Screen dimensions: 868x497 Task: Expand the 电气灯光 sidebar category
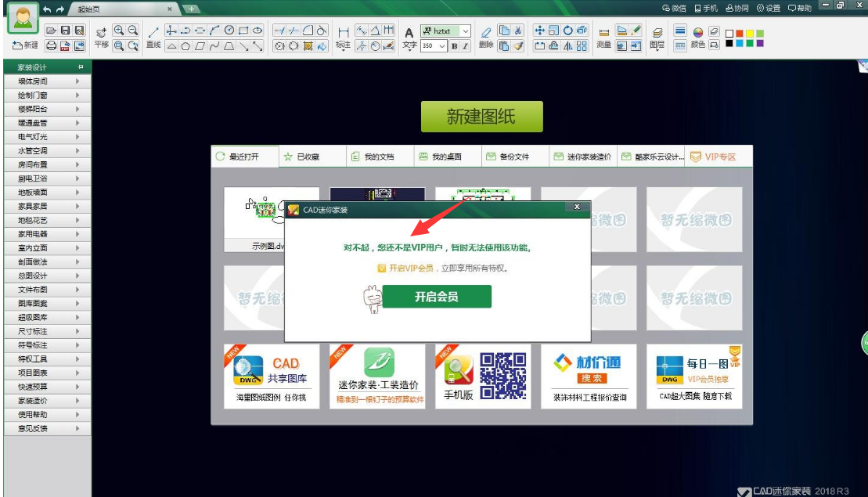pyautogui.click(x=47, y=137)
